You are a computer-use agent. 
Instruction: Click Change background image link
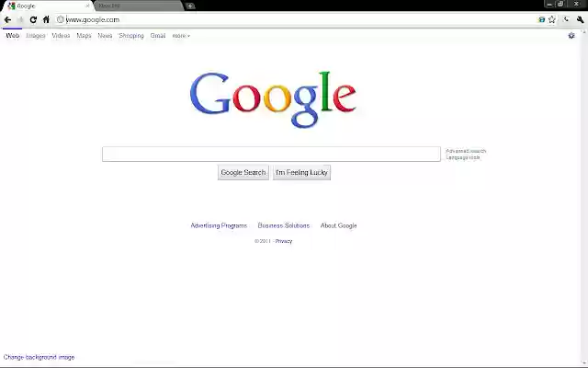[x=39, y=357]
